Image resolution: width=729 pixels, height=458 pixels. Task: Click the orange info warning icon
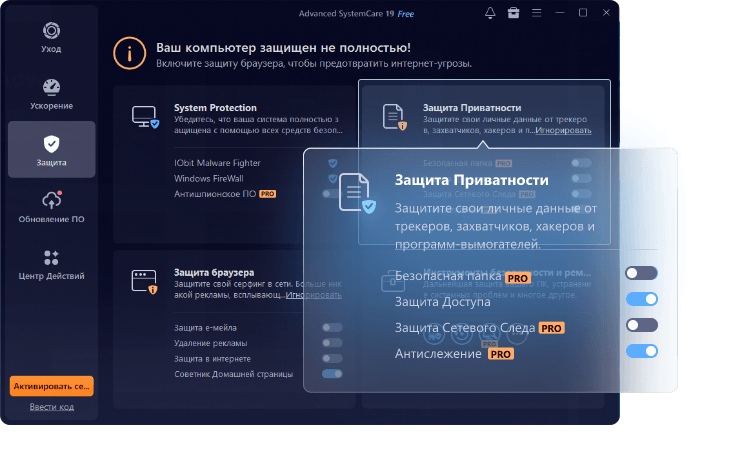pyautogui.click(x=129, y=53)
